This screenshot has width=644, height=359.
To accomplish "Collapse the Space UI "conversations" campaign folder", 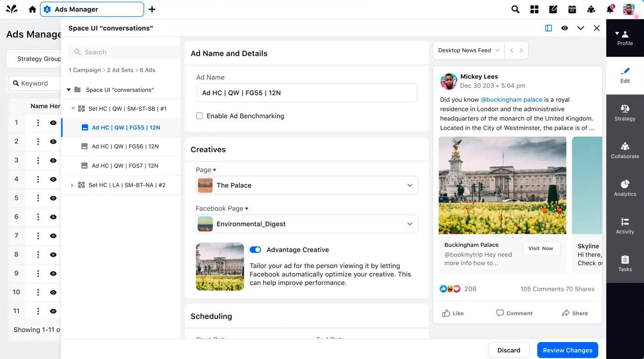I will coord(69,90).
